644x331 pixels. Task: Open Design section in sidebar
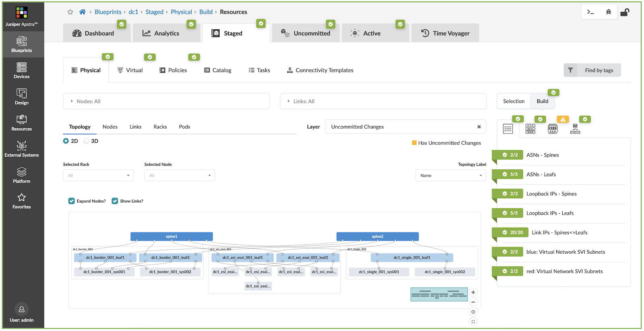[x=22, y=97]
